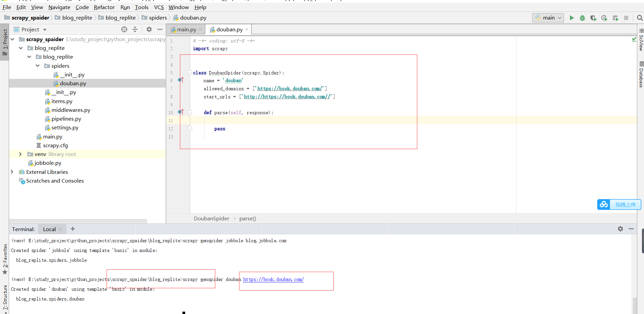
Task: Select the Local terminal tab
Action: point(49,229)
